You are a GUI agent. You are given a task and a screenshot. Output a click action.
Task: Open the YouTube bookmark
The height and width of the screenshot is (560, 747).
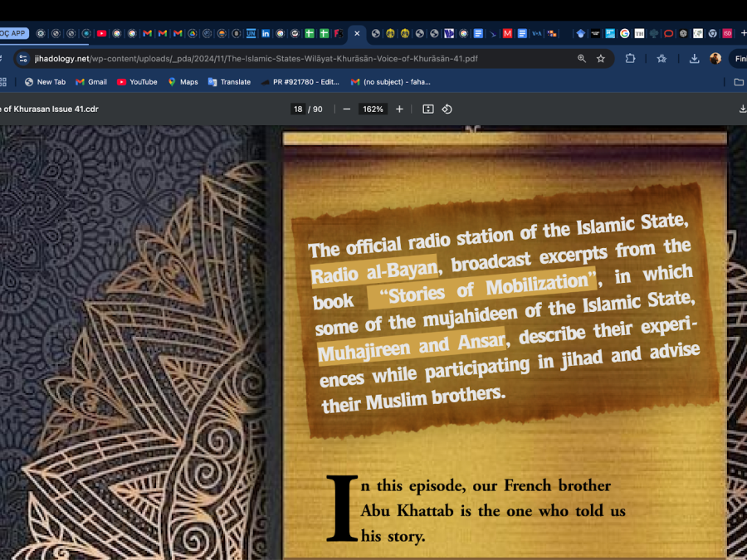click(137, 82)
